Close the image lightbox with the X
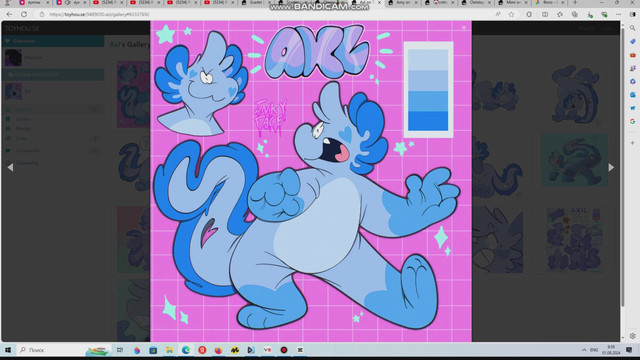 [x=464, y=28]
